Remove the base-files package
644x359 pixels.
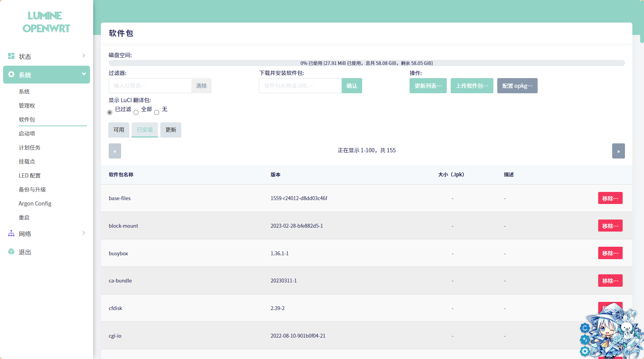(610, 198)
